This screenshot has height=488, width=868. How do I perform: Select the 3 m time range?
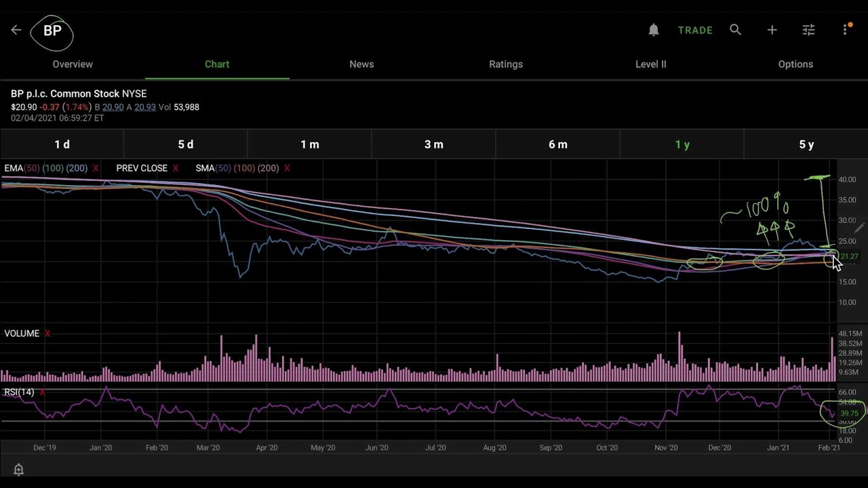coord(434,144)
